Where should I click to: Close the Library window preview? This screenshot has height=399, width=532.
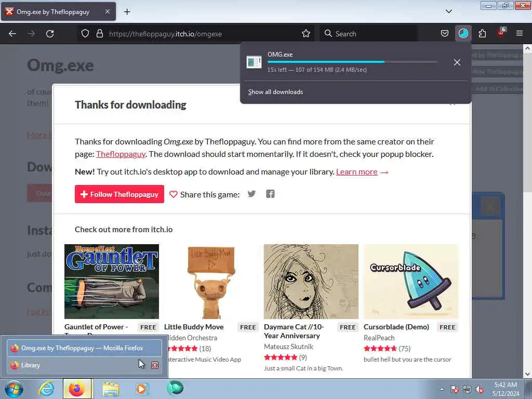(x=155, y=365)
